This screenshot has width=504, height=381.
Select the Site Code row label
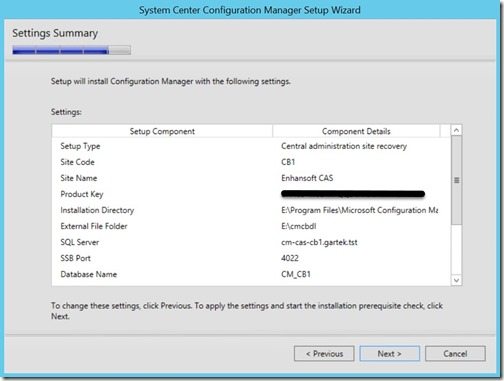tap(77, 162)
